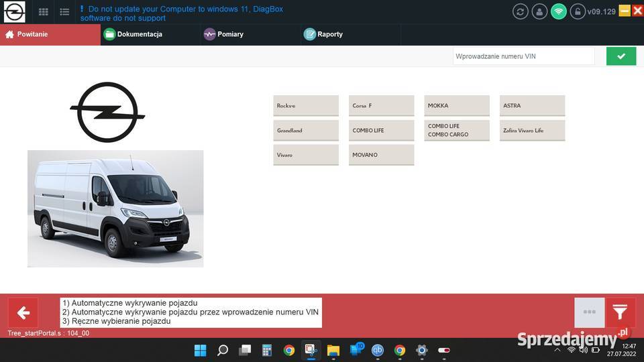Open File Explorer from the taskbar
The width and height of the screenshot is (644, 362).
click(333, 351)
